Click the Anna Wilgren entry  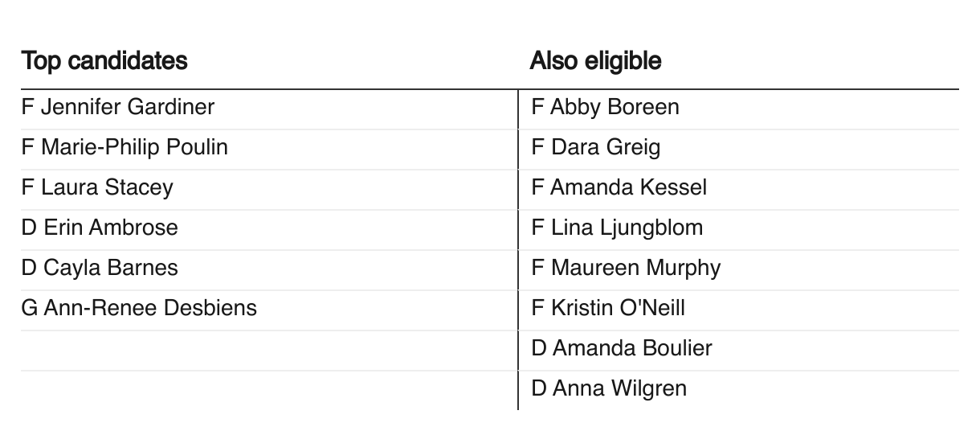609,388
